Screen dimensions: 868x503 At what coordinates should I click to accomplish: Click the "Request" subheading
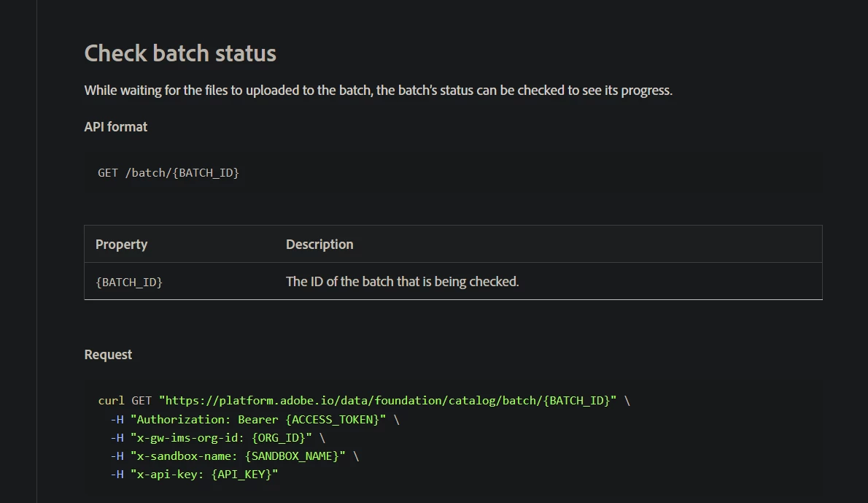pyautogui.click(x=108, y=355)
